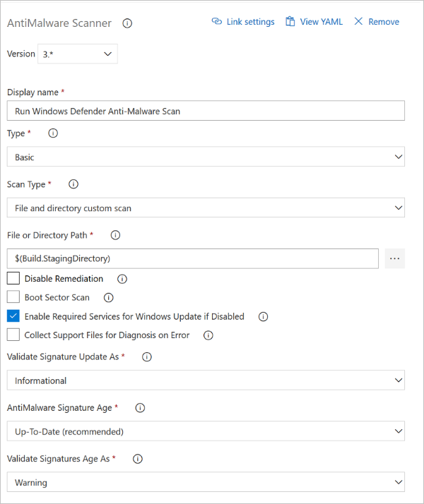The image size is (424, 504).
Task: Show info for Validate Signatures Age As
Action: (138, 459)
